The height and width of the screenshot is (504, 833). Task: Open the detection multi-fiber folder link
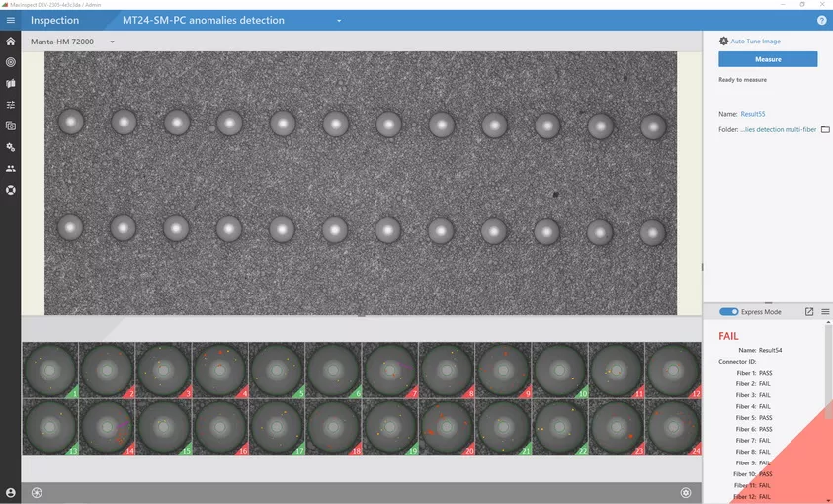pyautogui.click(x=778, y=129)
